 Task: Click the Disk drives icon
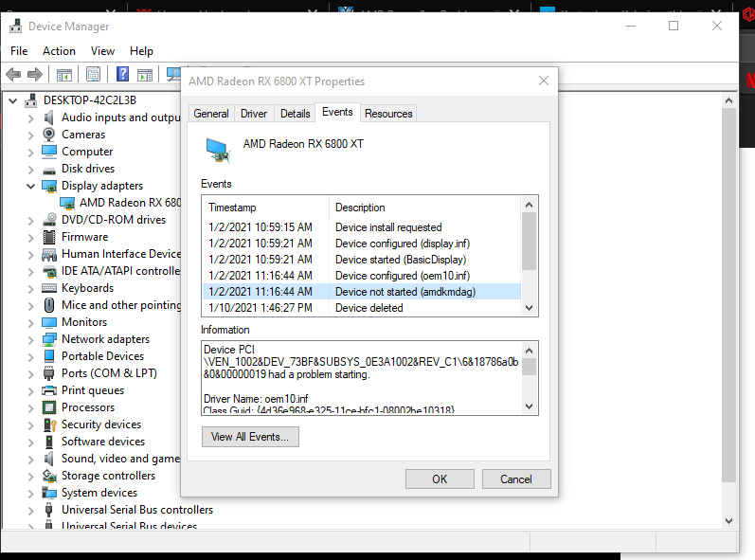click(x=49, y=170)
